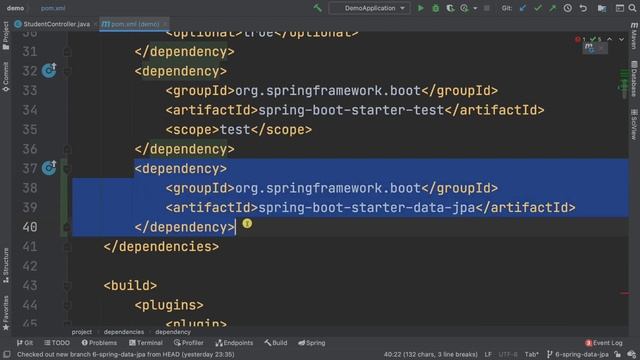The height and width of the screenshot is (360, 640).
Task: Click the Git Rollback undo arrow
Action: [x=583, y=8]
